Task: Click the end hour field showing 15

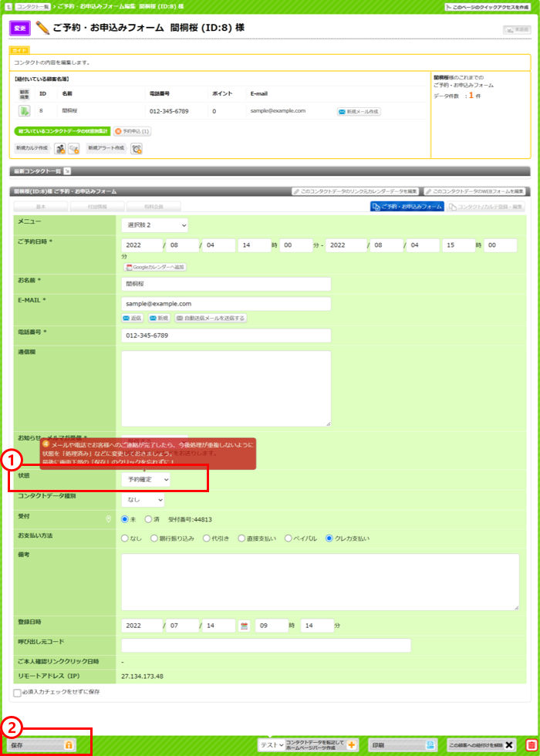Action: point(459,245)
